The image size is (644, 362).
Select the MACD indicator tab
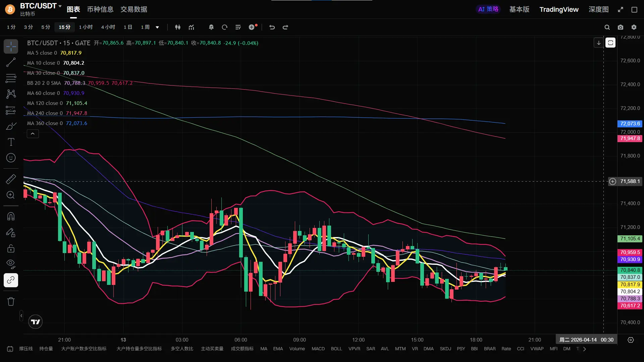[x=318, y=349]
